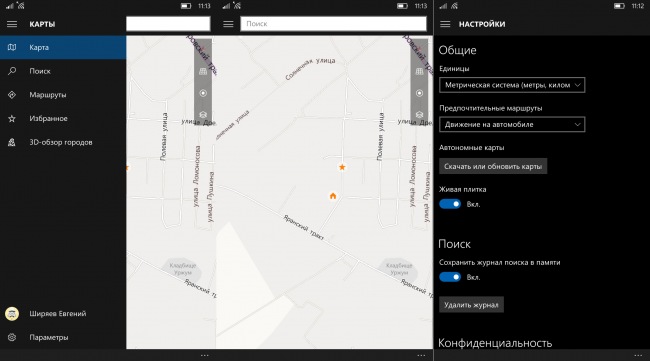Click the orange home marker on map
Viewport: 650px width, 361px height.
pyautogui.click(x=333, y=196)
